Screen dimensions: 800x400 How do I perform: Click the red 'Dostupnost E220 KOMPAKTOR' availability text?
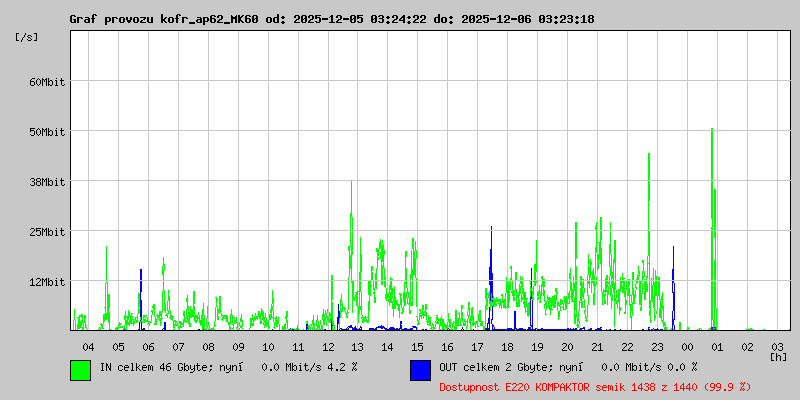580,386
